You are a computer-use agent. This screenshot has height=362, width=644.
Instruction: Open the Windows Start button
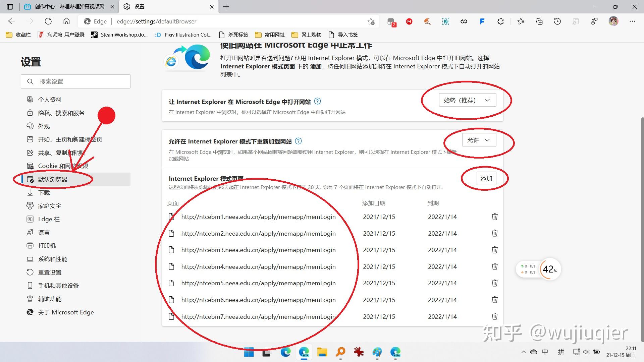[x=249, y=352]
